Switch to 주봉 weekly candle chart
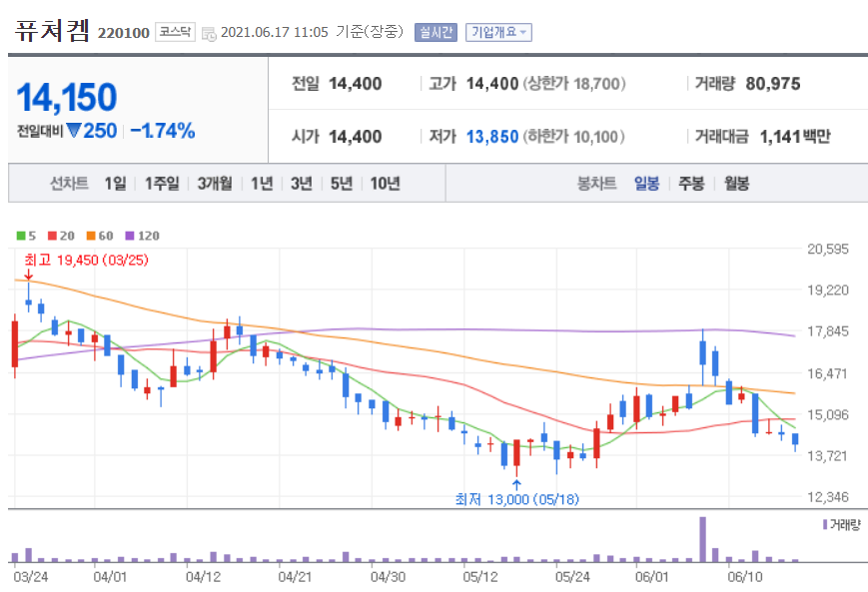868x592 pixels. click(691, 183)
